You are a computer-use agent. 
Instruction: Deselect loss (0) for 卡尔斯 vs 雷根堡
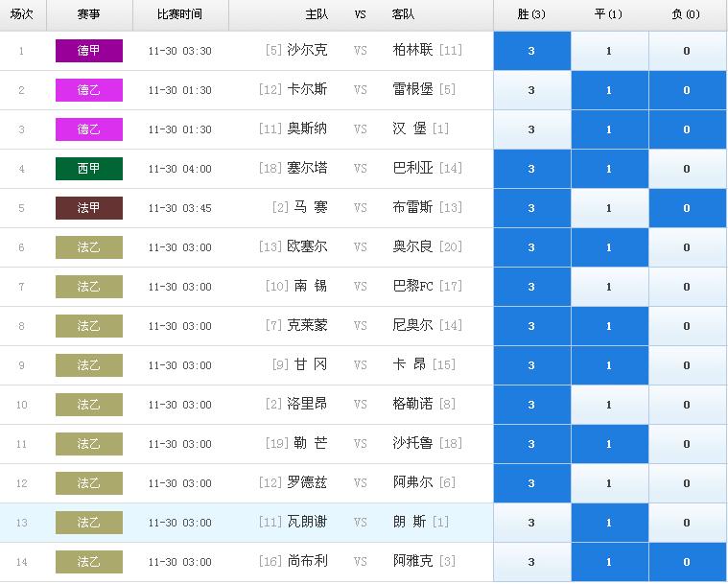click(687, 90)
